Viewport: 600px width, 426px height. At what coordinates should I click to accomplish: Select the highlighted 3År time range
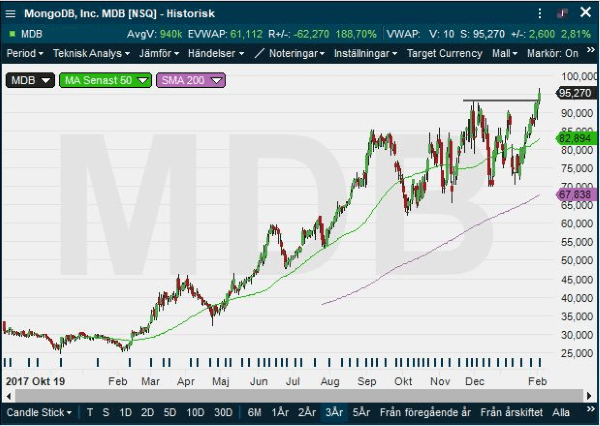(334, 413)
